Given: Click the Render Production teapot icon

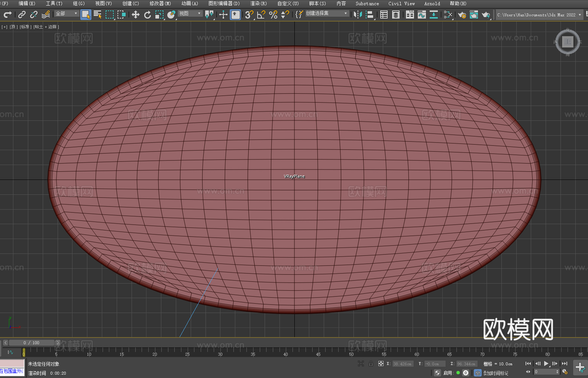Looking at the screenshot, I should [x=486, y=14].
